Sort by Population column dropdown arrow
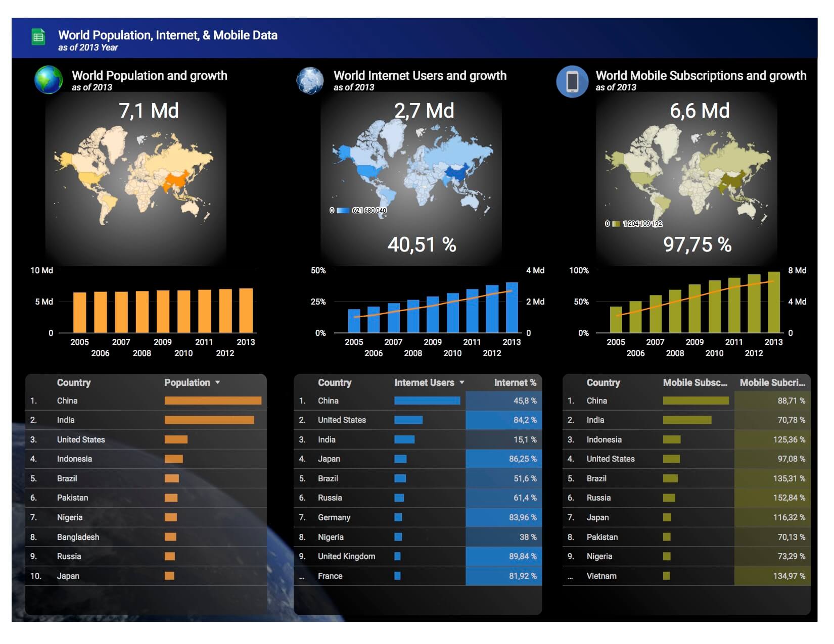This screenshot has height=644, width=834. coord(218,383)
